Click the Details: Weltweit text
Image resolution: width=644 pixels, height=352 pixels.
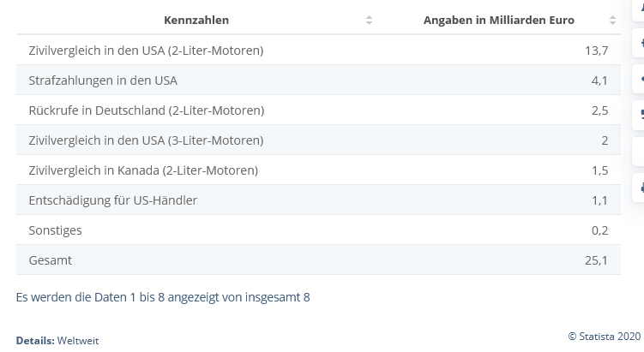tap(57, 341)
